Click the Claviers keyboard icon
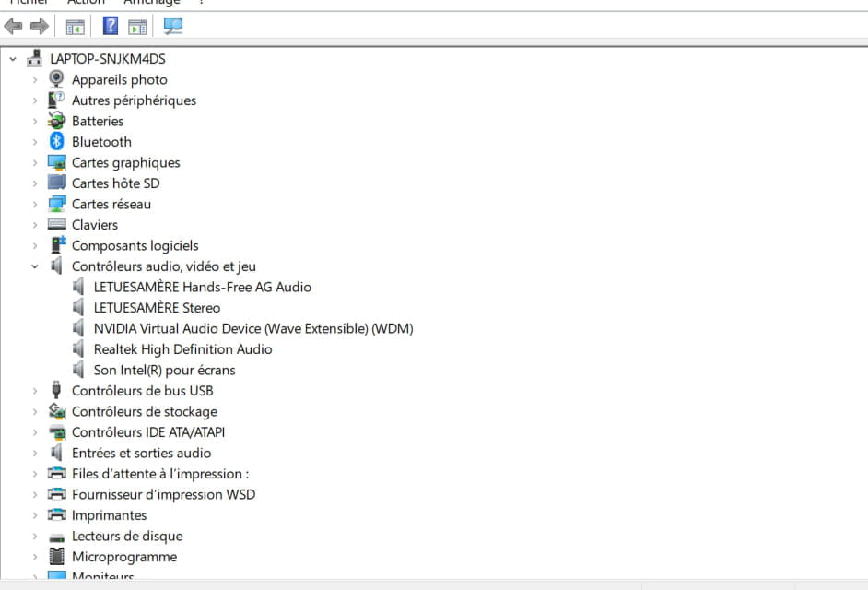The height and width of the screenshot is (590, 868). (56, 224)
